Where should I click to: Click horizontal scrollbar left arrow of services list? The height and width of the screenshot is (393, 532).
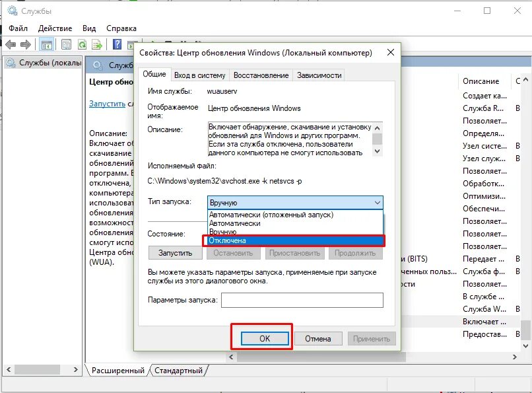pyautogui.click(x=231, y=357)
